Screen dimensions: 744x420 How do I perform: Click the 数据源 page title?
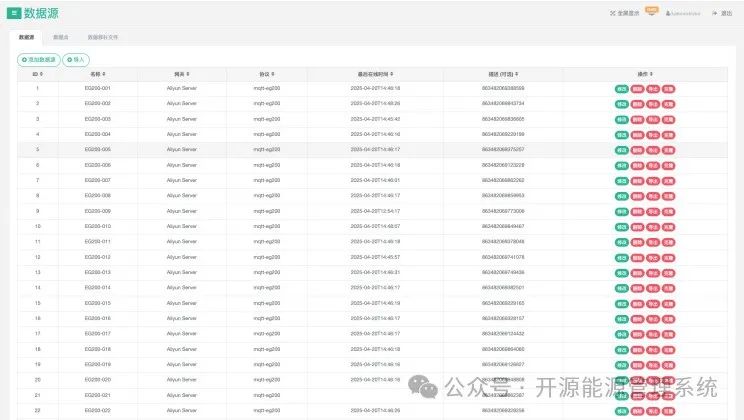[41, 13]
